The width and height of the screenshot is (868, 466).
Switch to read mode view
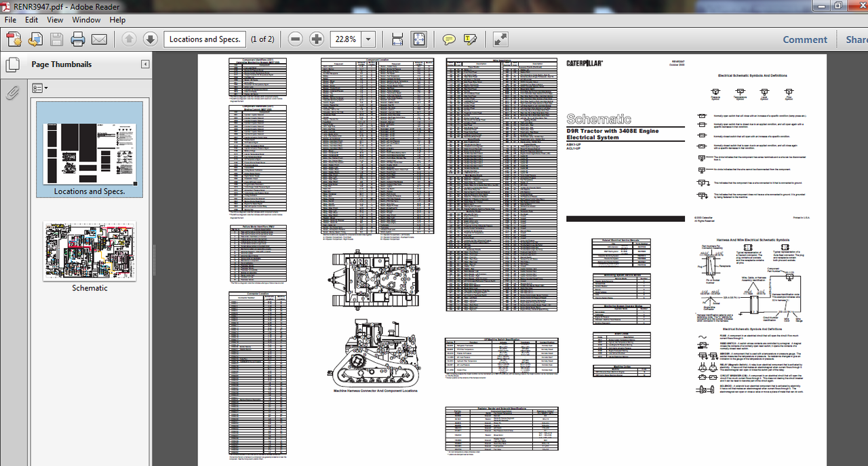click(x=500, y=39)
